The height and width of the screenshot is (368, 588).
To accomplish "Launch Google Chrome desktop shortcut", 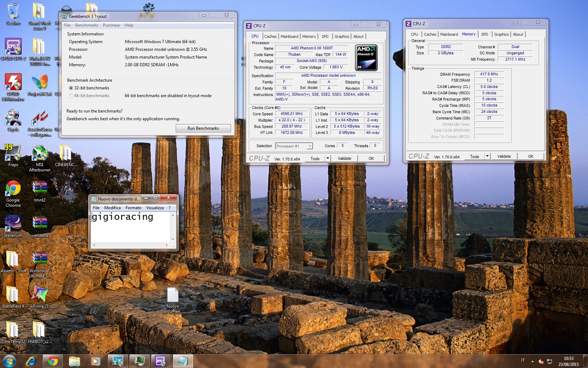I will [13, 194].
